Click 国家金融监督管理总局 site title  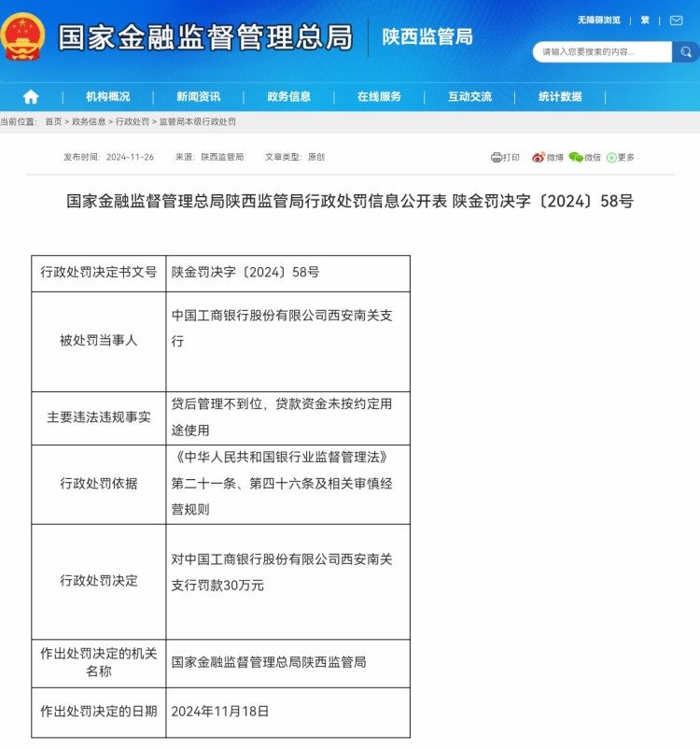(205, 37)
